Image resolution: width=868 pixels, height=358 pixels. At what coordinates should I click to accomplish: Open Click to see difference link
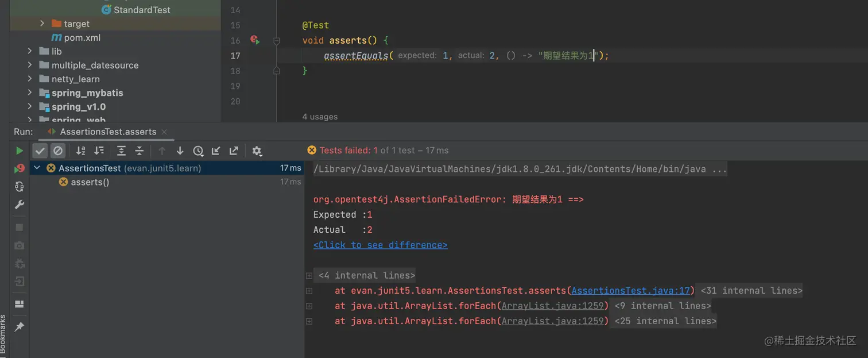pyautogui.click(x=380, y=245)
